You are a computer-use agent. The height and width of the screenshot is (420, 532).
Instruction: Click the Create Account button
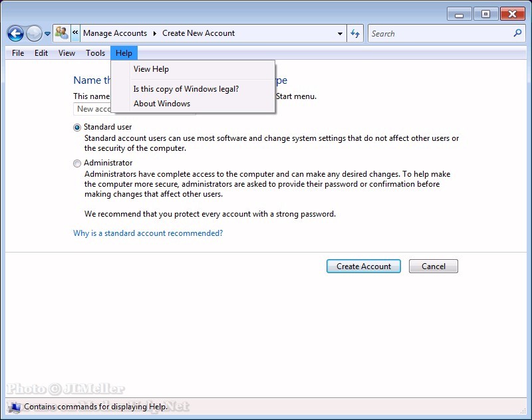coord(363,266)
